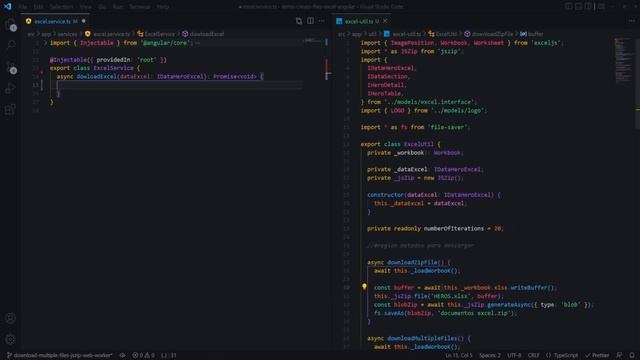Open More Actions in left editor group
The height and width of the screenshot is (360, 640).
point(322,21)
